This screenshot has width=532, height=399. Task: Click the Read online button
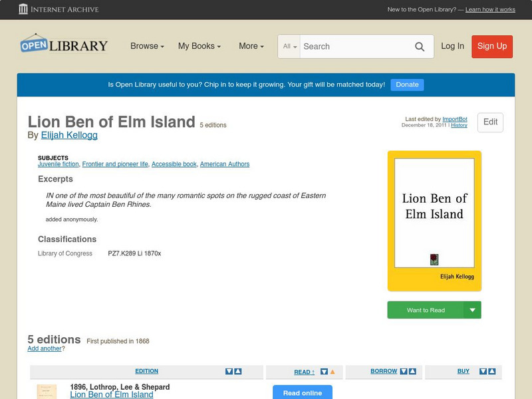pyautogui.click(x=303, y=393)
